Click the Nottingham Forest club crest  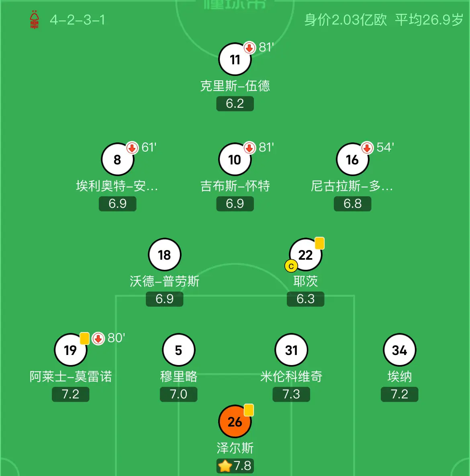click(34, 20)
